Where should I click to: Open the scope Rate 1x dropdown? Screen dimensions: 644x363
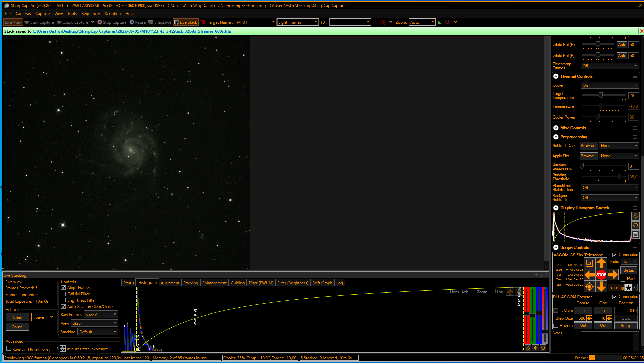(x=630, y=261)
